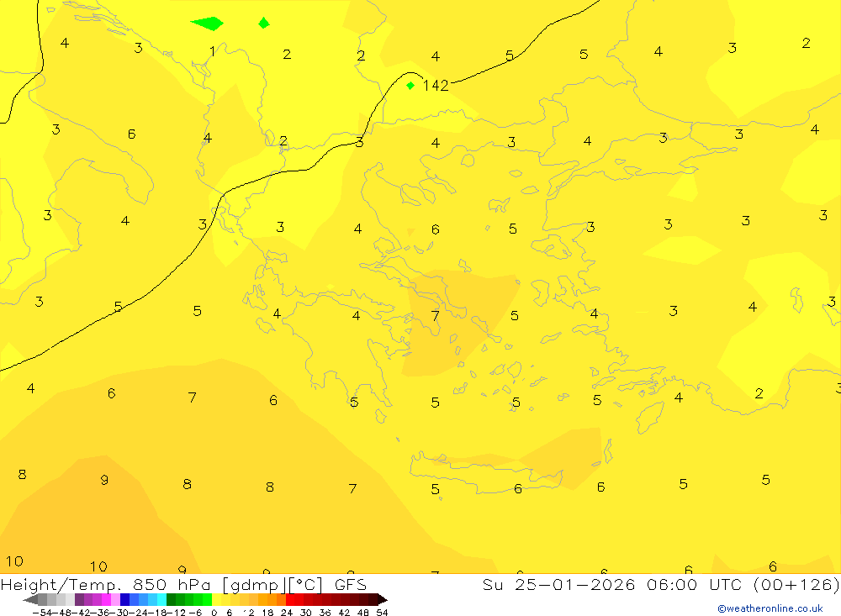Pick the bright yellow swatch at 0

(x=216, y=599)
